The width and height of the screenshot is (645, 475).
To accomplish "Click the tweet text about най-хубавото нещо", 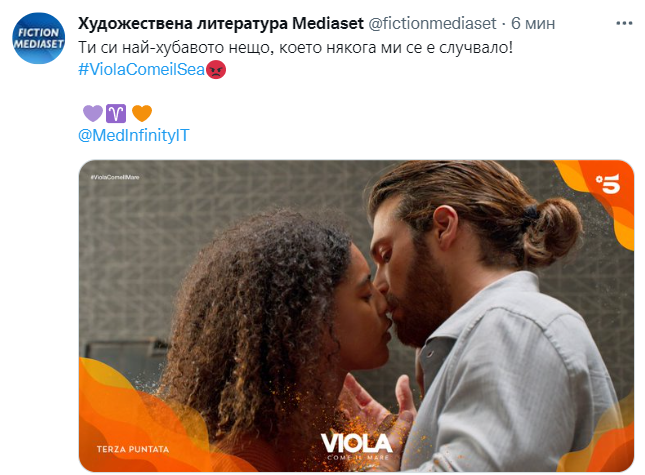I will [x=295, y=47].
